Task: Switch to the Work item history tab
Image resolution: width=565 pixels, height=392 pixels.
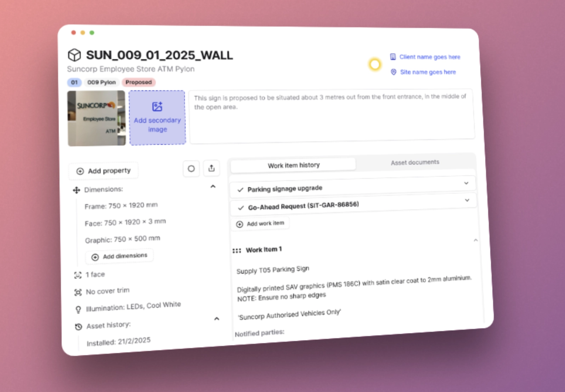Action: pos(293,165)
